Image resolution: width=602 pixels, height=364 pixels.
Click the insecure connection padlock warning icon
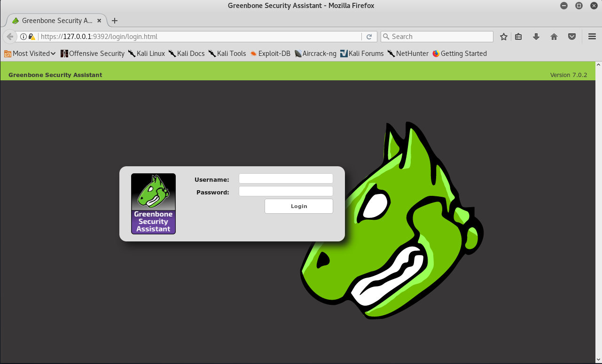tap(31, 37)
